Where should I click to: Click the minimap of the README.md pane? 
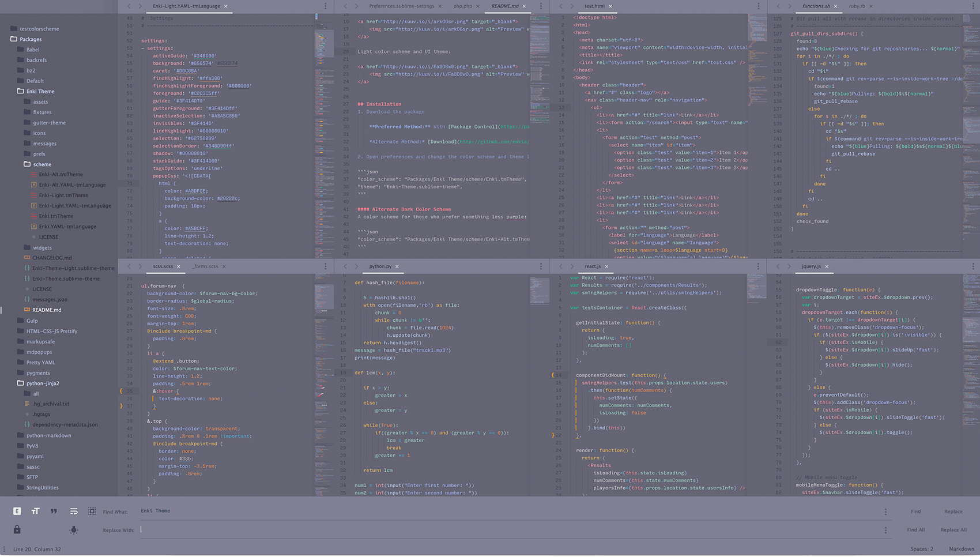click(540, 136)
